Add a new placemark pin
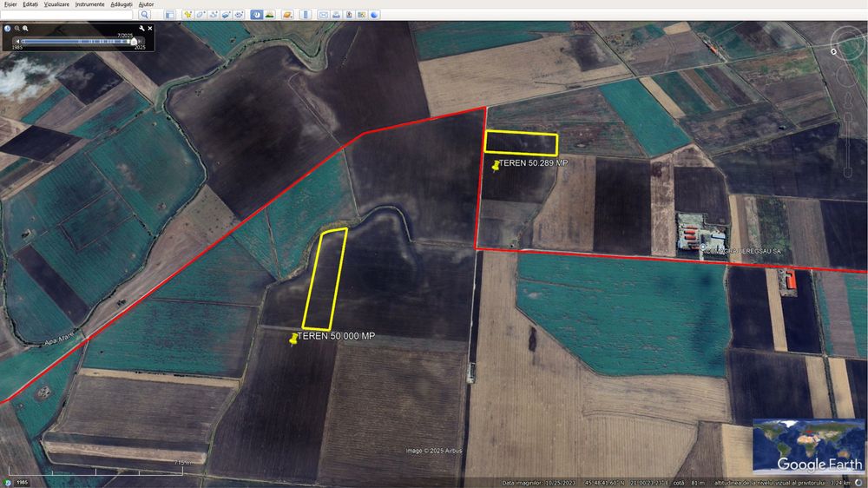868x488 pixels. [x=188, y=15]
